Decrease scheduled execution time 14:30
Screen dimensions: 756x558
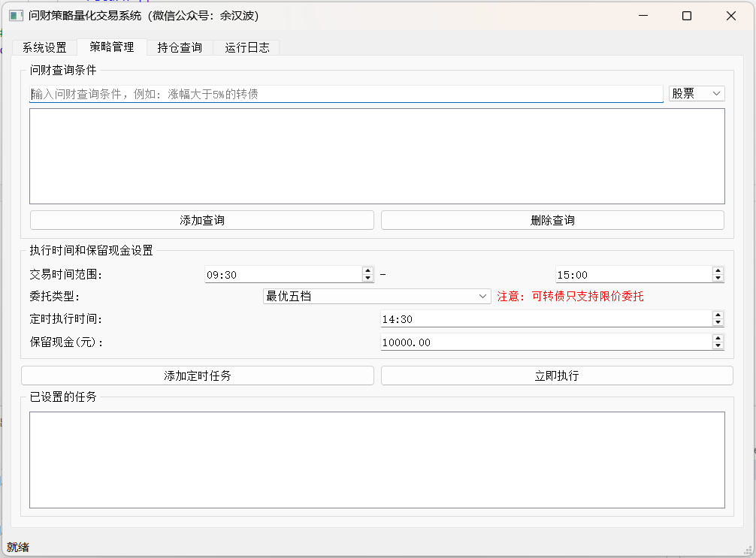[718, 323]
